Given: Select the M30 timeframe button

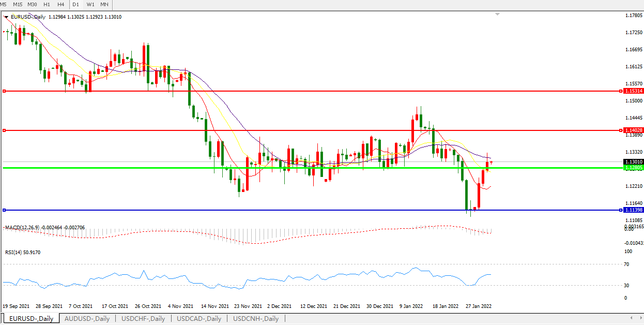Looking at the screenshot, I should pyautogui.click(x=32, y=4).
